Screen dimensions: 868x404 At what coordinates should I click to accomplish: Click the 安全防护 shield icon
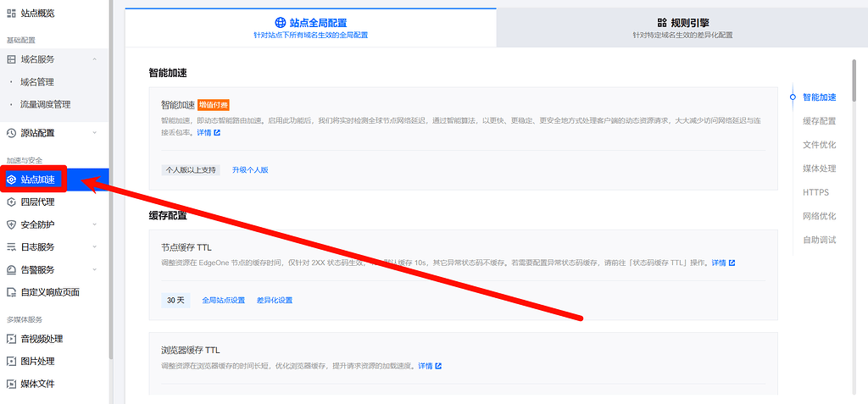coord(11,224)
